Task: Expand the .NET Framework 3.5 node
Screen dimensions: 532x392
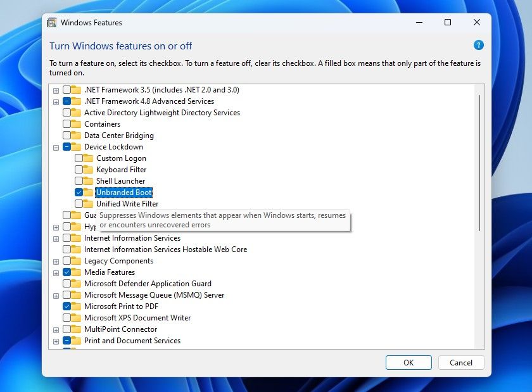Action: point(56,90)
